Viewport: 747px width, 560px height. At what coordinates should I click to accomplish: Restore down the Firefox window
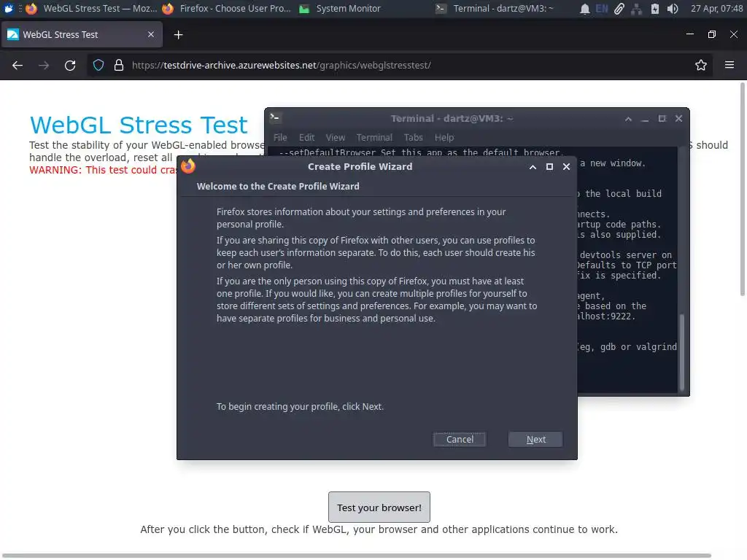click(712, 34)
